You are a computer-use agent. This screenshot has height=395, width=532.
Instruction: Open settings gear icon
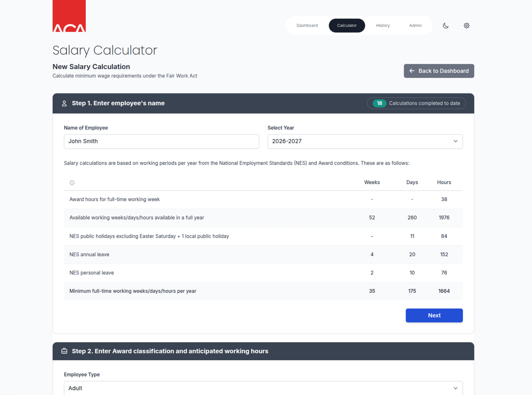click(x=466, y=26)
